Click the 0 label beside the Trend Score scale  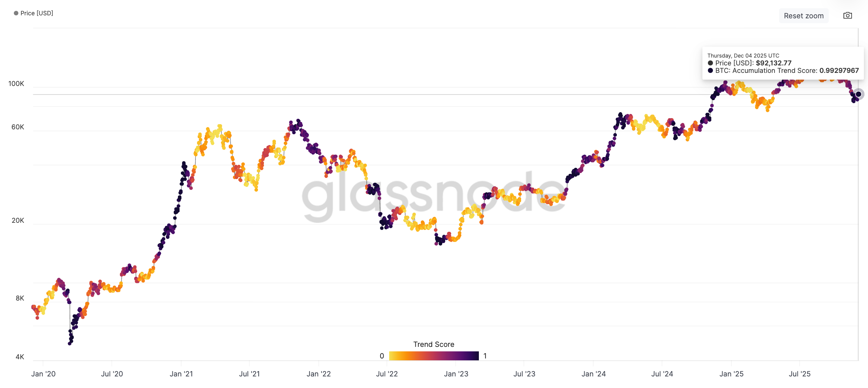click(x=382, y=355)
